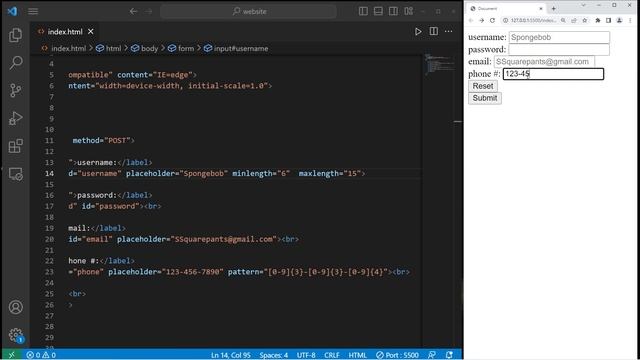Screen dimensions: 640x360
Task: Open the browser three-dot menu
Action: 630,20
